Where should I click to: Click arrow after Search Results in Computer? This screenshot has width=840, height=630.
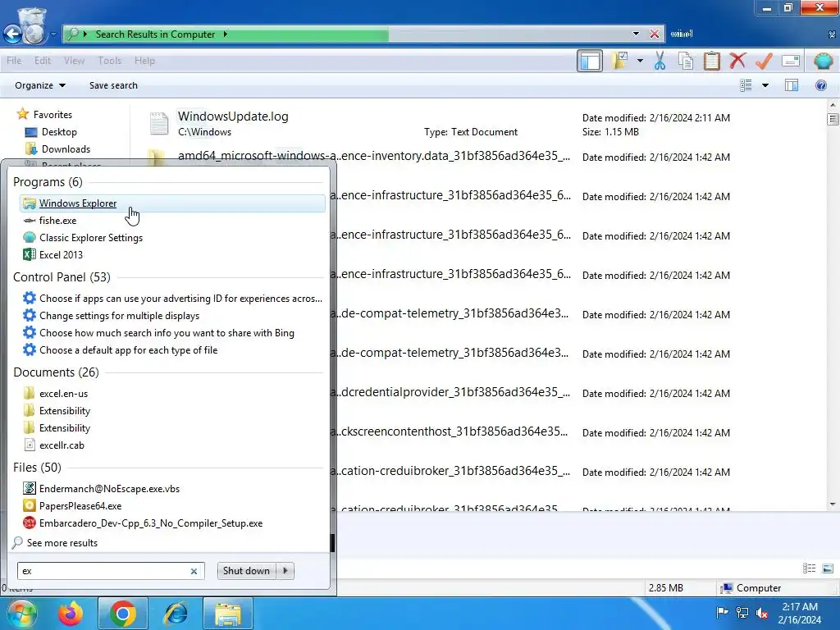225,34
